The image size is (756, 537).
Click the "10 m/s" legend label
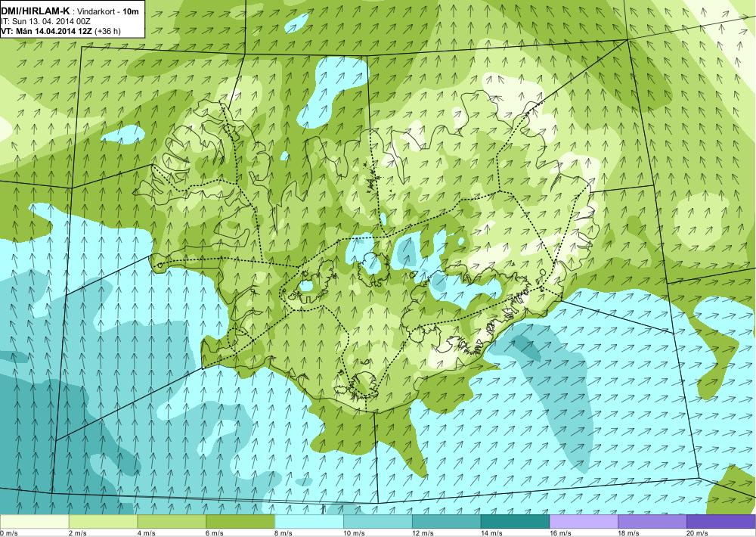355,533
